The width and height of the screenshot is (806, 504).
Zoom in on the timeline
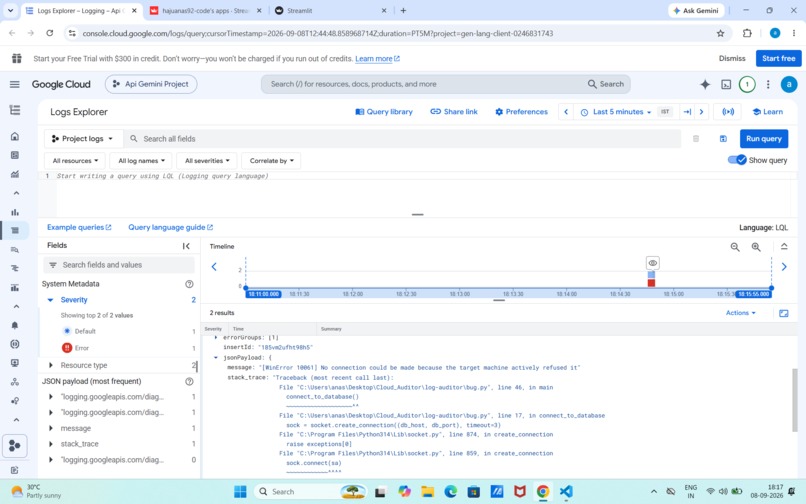point(756,247)
